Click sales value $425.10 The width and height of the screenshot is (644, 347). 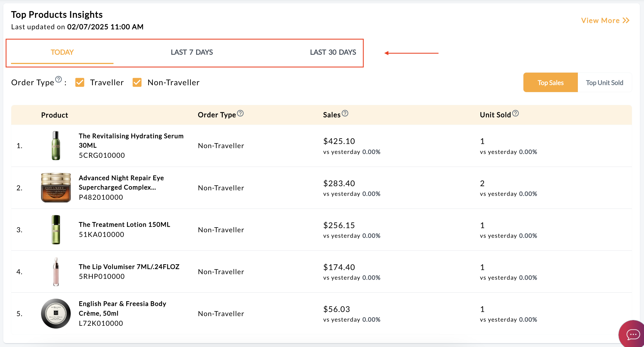pyautogui.click(x=339, y=141)
